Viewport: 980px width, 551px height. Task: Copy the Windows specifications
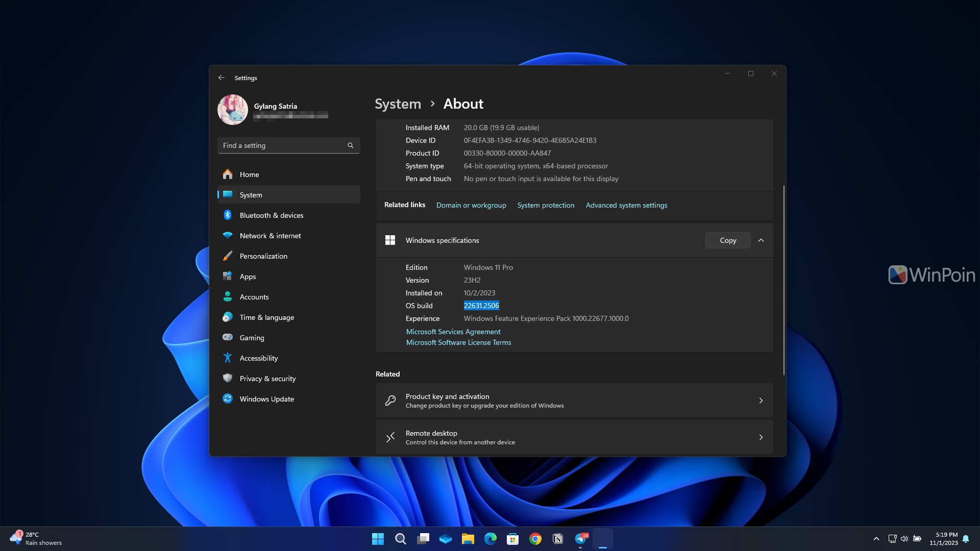(727, 240)
